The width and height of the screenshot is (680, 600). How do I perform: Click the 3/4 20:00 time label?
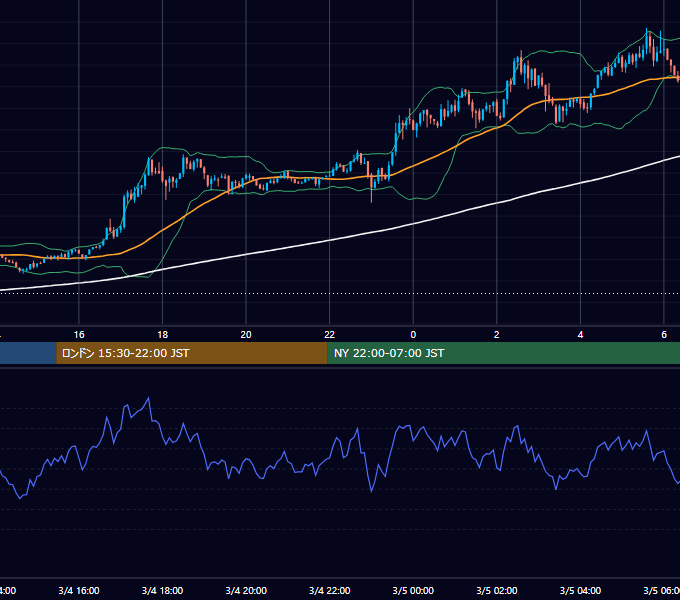pos(246,590)
